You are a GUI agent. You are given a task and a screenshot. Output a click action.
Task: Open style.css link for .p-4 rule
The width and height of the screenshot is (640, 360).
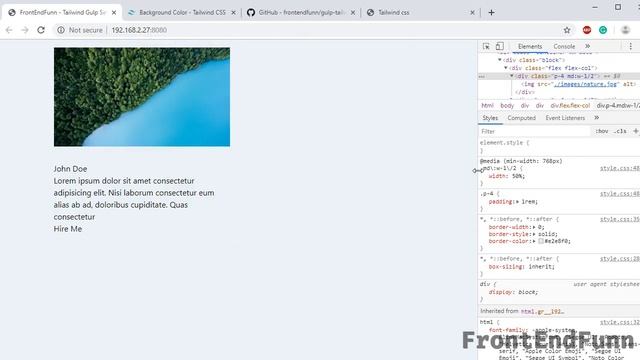tap(620, 194)
